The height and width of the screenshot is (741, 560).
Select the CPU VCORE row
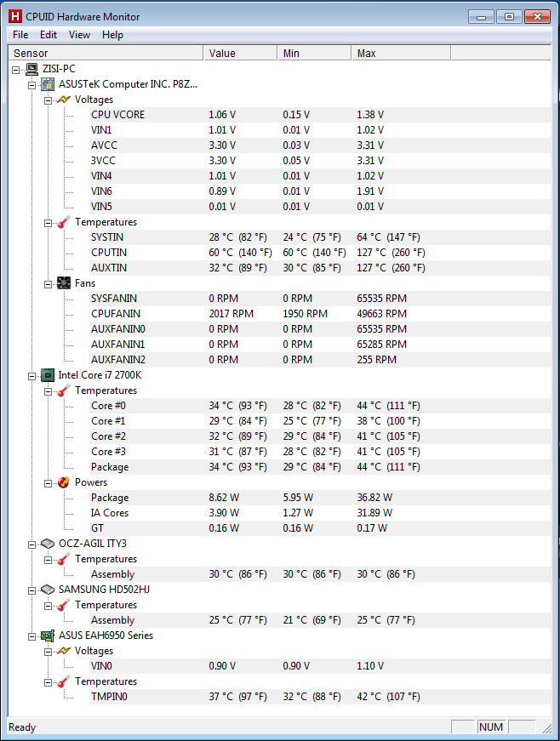320,115
